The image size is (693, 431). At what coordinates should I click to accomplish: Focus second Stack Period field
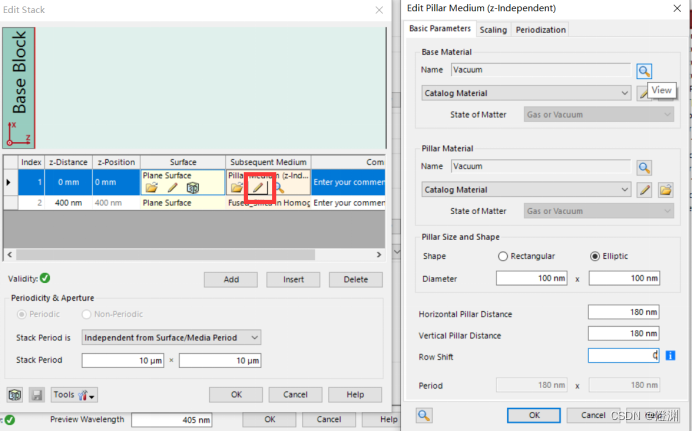[x=220, y=360]
